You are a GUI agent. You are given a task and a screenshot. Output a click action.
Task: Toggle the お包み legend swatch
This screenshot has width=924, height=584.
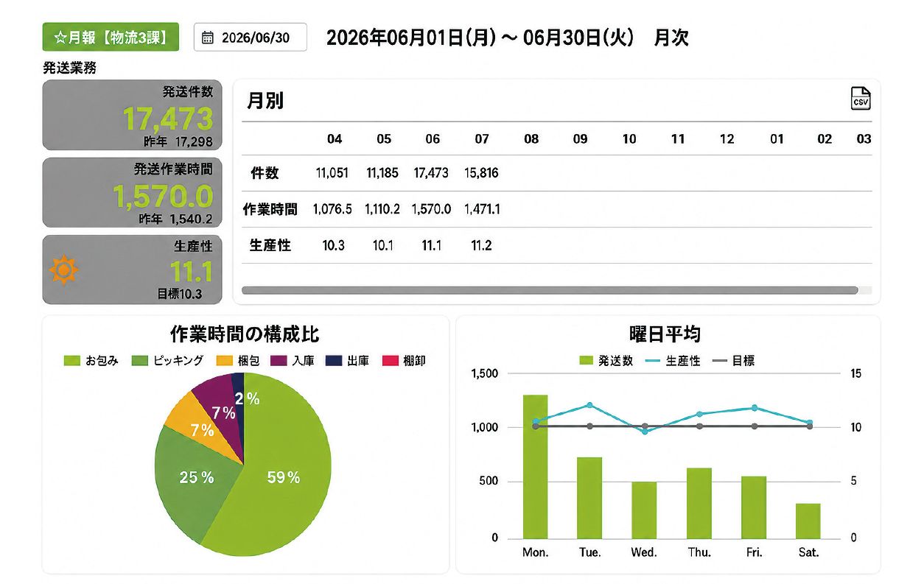pyautogui.click(x=72, y=361)
